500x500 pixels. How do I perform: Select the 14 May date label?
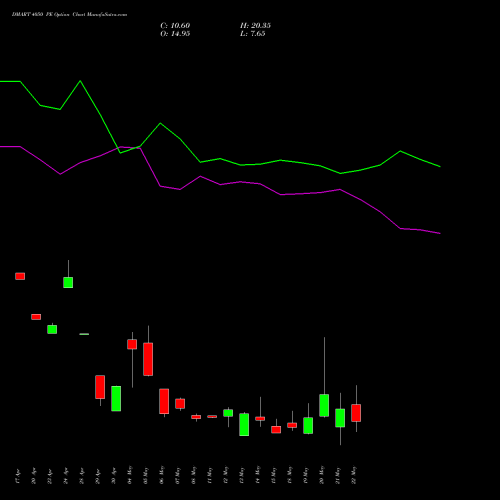pos(258,475)
